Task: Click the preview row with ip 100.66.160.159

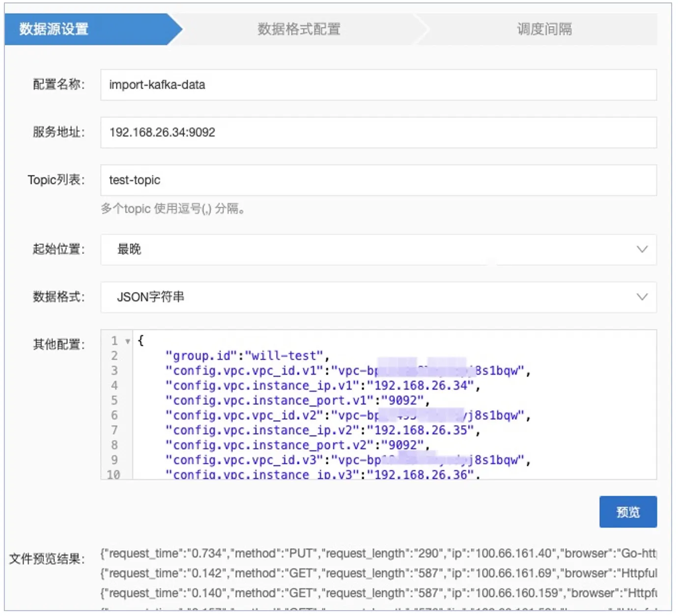Action: (378, 593)
